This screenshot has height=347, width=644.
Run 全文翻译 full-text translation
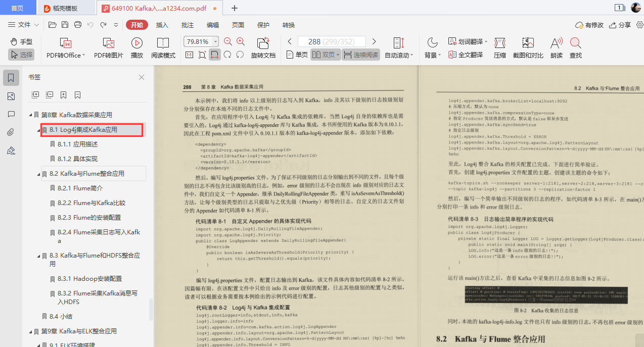[470, 55]
